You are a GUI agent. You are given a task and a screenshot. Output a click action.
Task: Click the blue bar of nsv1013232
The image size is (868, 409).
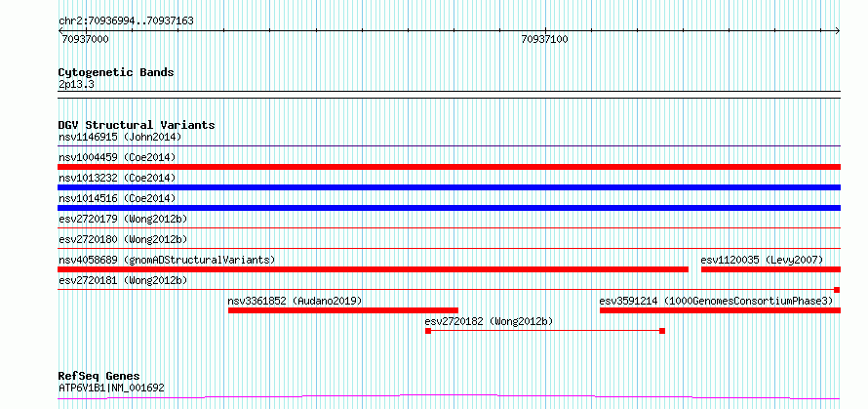tap(449, 187)
